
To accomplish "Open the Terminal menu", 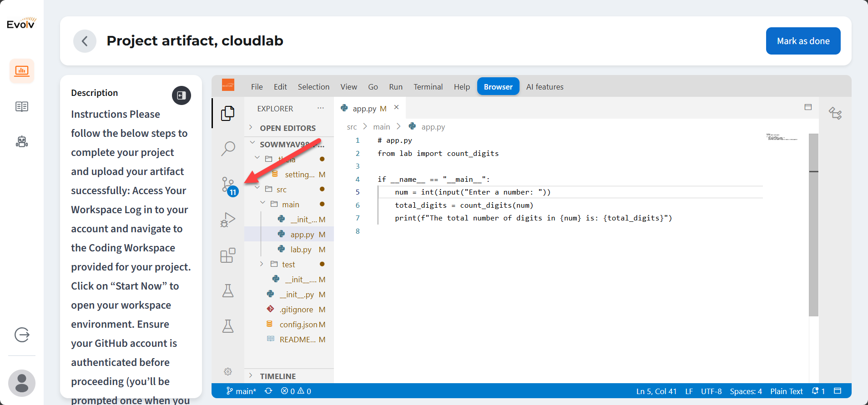I will pos(428,87).
